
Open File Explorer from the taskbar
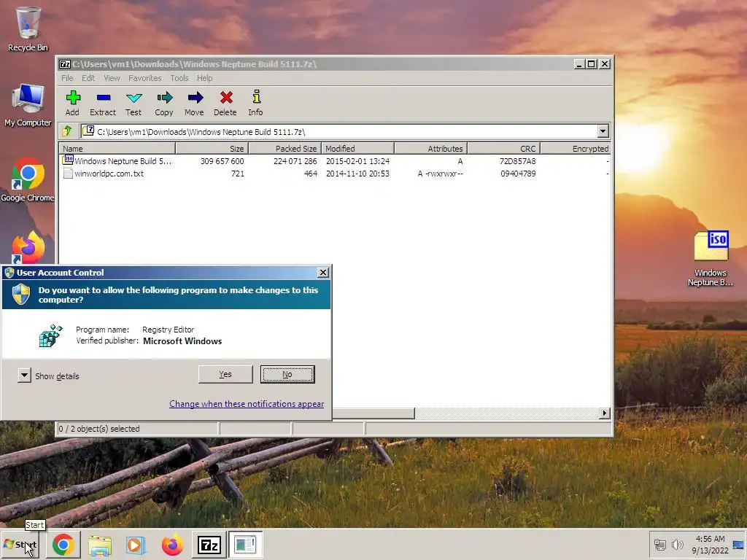pyautogui.click(x=99, y=544)
